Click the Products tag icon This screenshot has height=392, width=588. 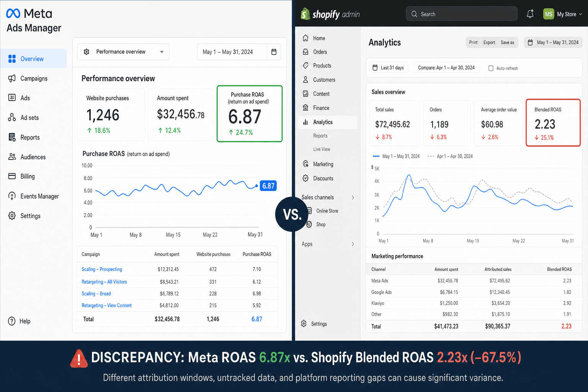tap(305, 65)
